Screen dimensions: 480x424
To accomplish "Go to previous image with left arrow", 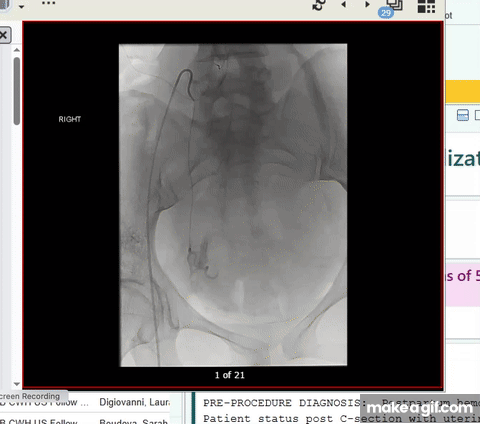I will click(344, 5).
